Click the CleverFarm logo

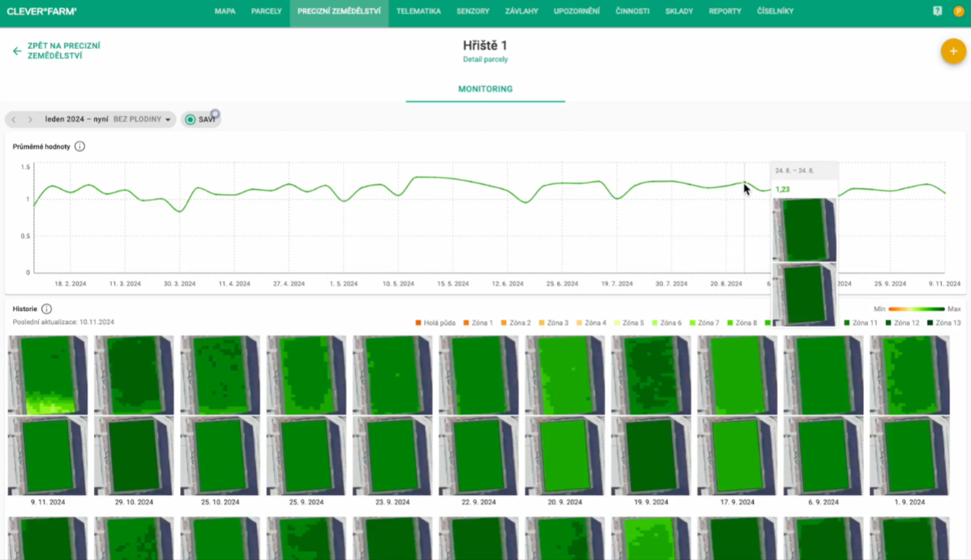click(42, 11)
